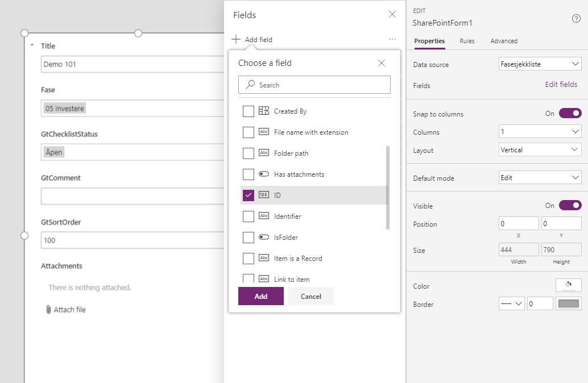Screen dimensions: 588x383
Task: Click the Border color swatch
Action: (x=568, y=304)
